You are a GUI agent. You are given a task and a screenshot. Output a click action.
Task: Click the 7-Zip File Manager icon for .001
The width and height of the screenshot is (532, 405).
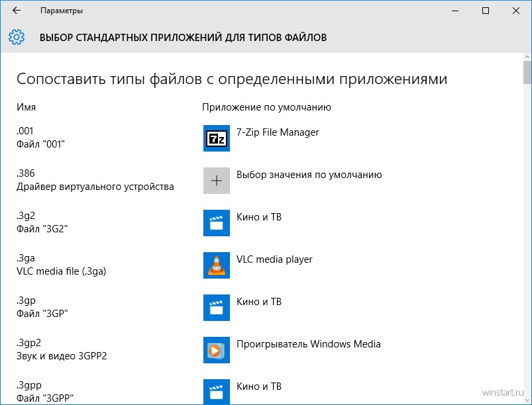point(216,138)
